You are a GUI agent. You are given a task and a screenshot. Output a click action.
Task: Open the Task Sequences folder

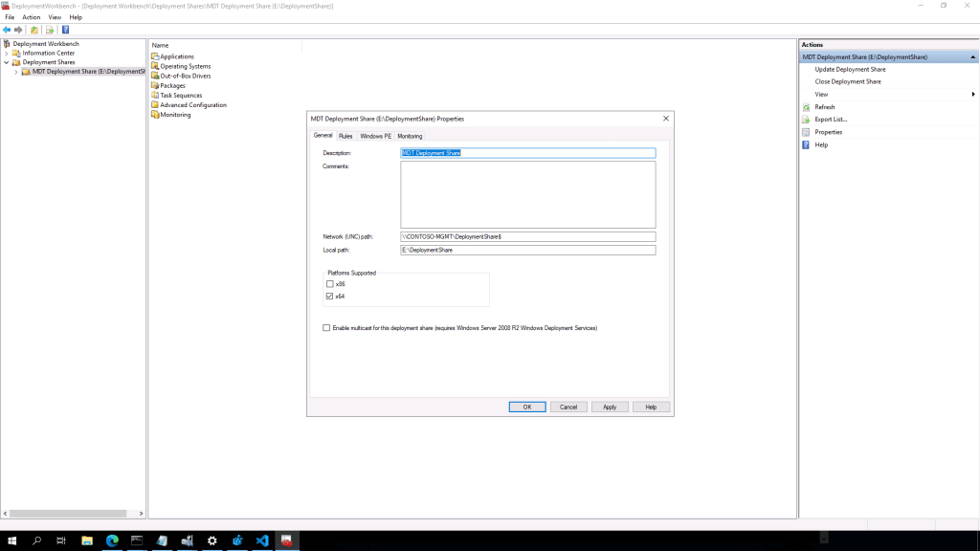click(181, 96)
